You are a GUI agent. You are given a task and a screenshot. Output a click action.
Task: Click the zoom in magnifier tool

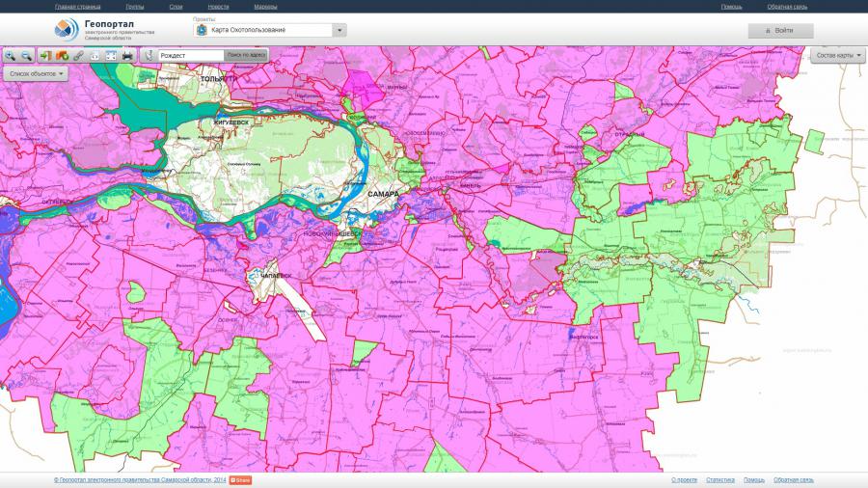[11, 56]
